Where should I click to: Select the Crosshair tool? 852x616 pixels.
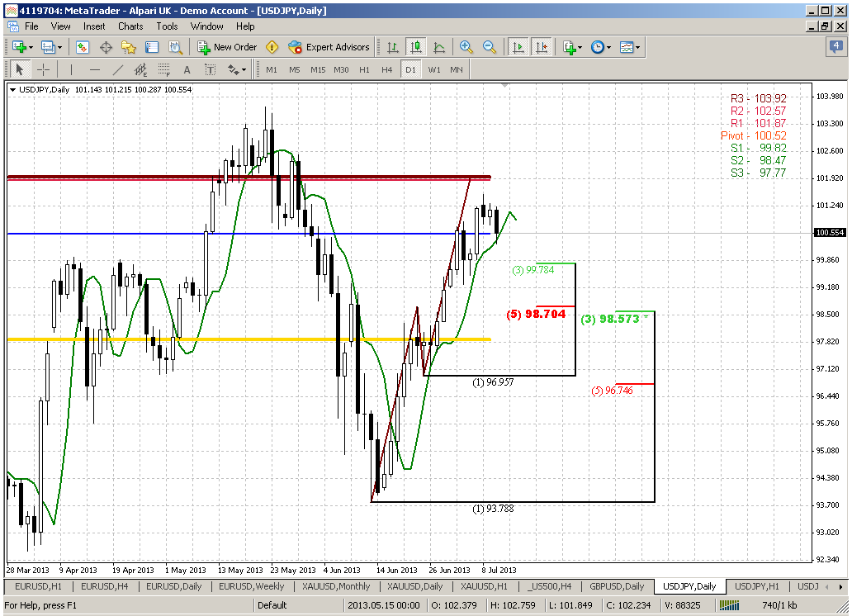tap(43, 69)
